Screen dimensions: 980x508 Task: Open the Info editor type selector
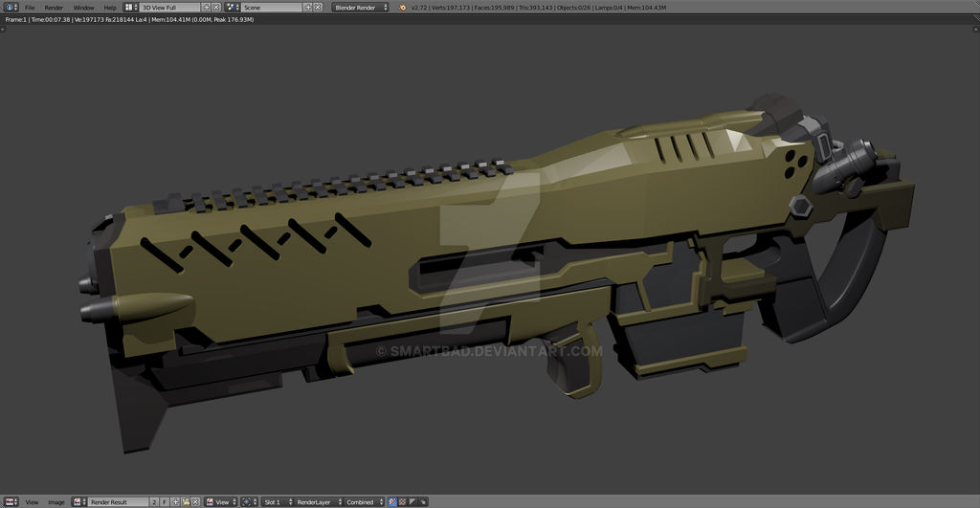pos(11,7)
